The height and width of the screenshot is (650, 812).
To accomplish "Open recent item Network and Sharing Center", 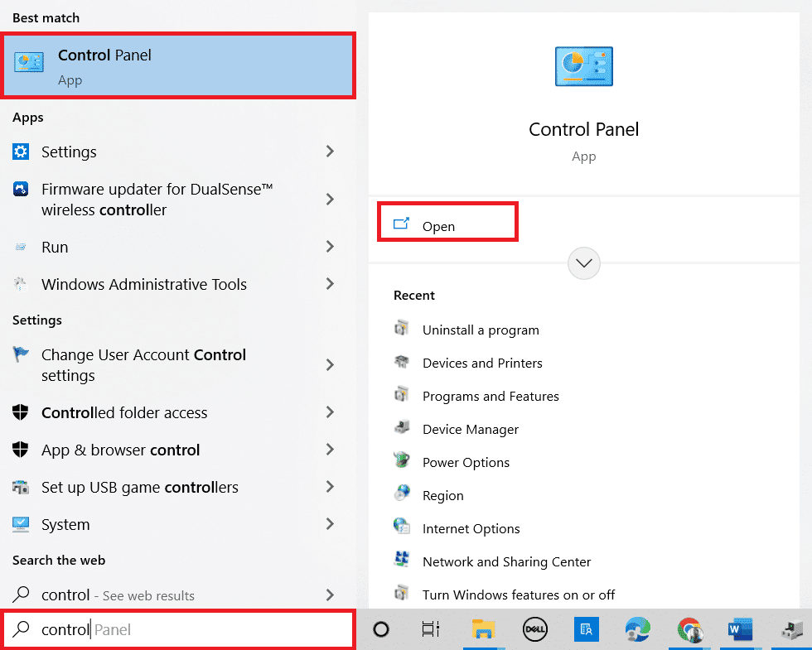I will coord(506,562).
